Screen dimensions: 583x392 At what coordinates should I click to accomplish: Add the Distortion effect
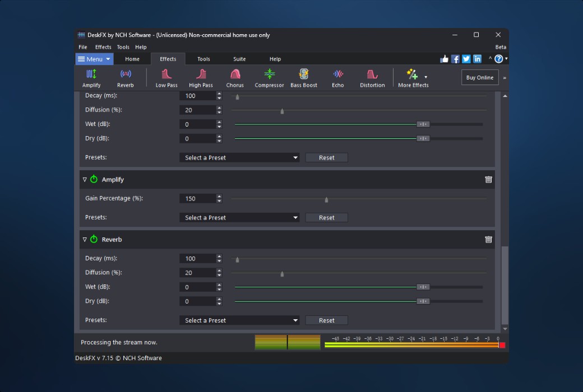tap(372, 78)
